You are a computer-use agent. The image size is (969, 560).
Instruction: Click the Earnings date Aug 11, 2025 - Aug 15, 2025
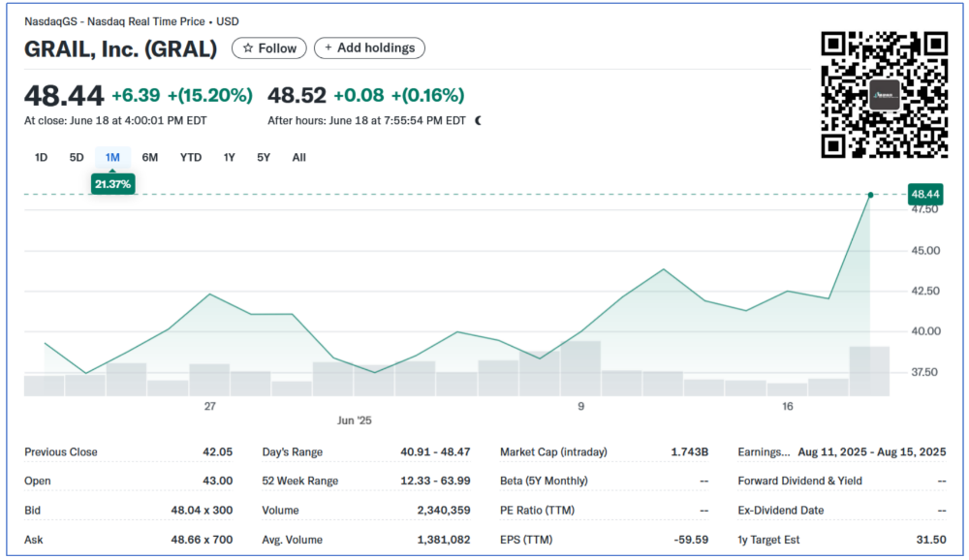[x=872, y=451]
